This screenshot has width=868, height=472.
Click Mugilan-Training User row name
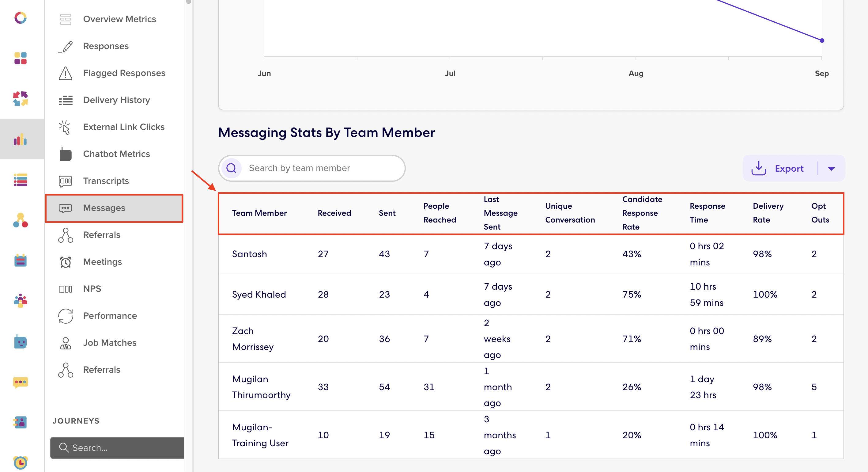click(260, 435)
